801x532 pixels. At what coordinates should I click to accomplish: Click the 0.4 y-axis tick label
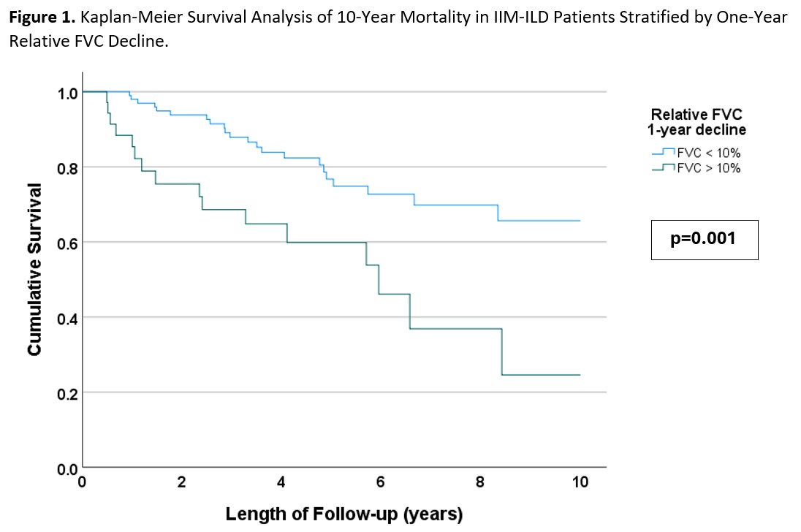coord(67,318)
